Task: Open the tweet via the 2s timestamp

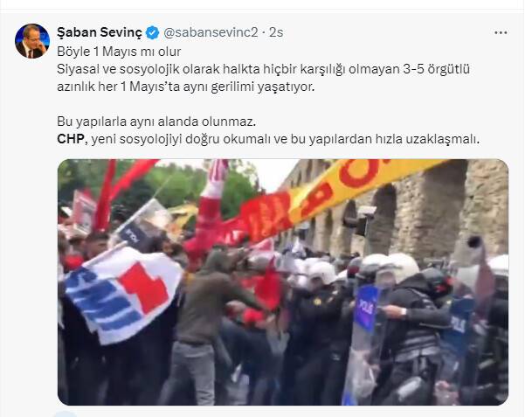Action: 276,32
